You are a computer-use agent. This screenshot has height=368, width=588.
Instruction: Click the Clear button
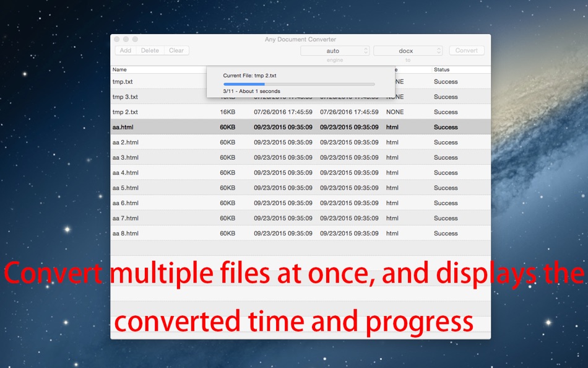click(x=176, y=50)
